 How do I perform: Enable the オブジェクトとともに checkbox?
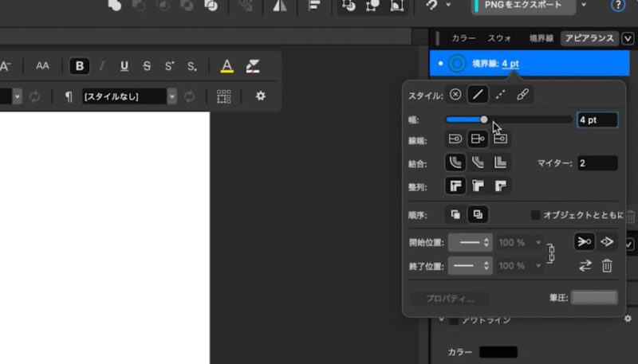pyautogui.click(x=535, y=215)
